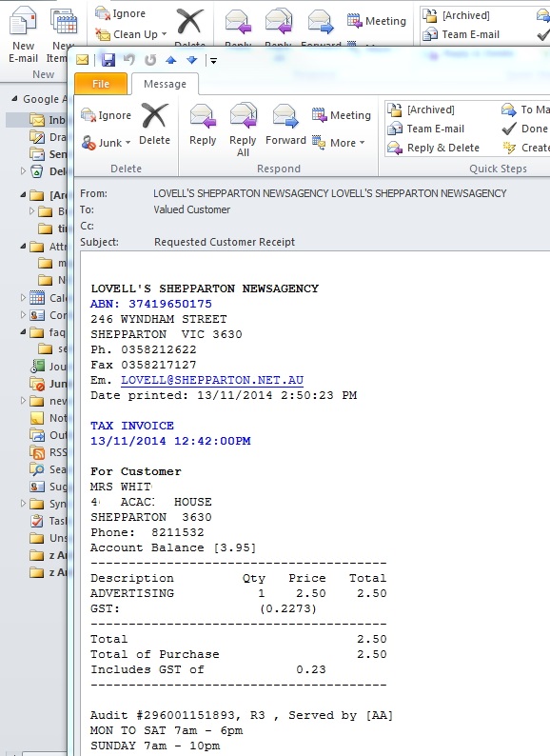Click Ignore in the message window ribbon
The width and height of the screenshot is (550, 756).
(106, 115)
